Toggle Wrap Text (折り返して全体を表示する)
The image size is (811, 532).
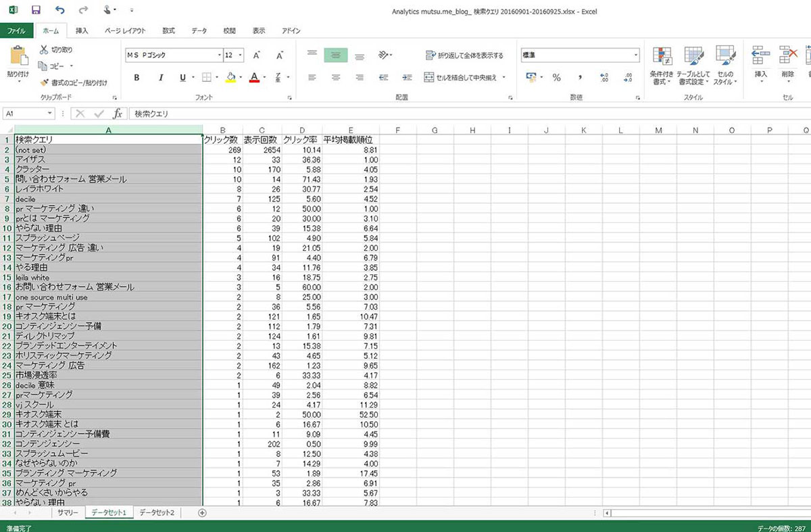pyautogui.click(x=464, y=55)
